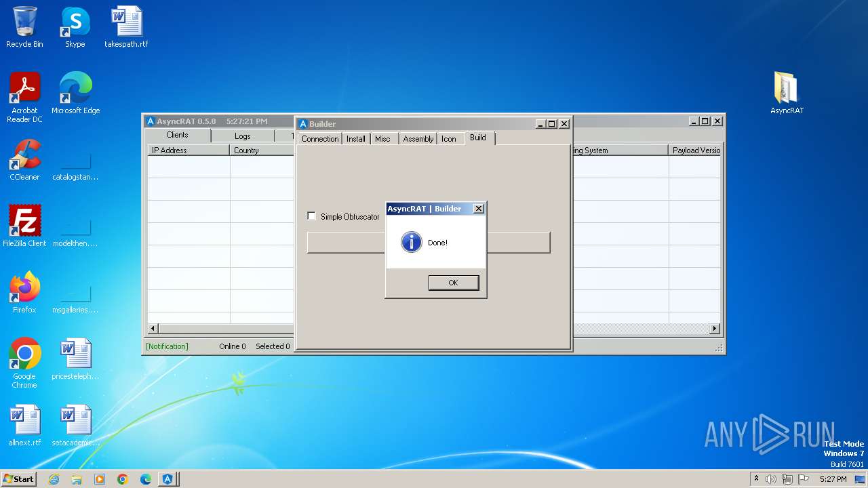Click the Chrome taskbar icon

123,479
